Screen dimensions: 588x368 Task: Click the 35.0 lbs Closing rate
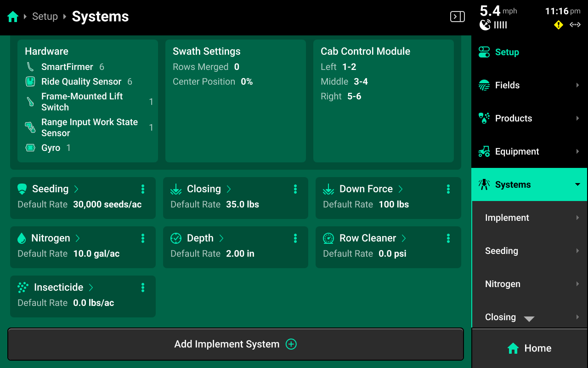pyautogui.click(x=243, y=204)
